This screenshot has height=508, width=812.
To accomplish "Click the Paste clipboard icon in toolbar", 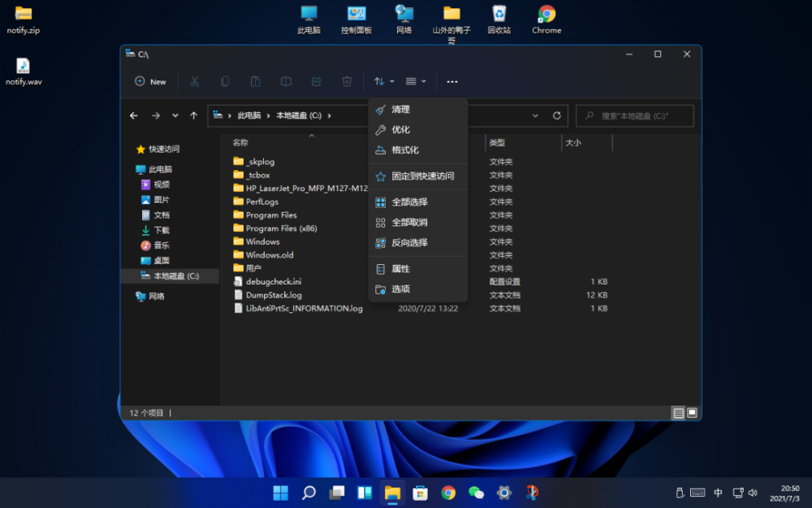I will pos(255,81).
